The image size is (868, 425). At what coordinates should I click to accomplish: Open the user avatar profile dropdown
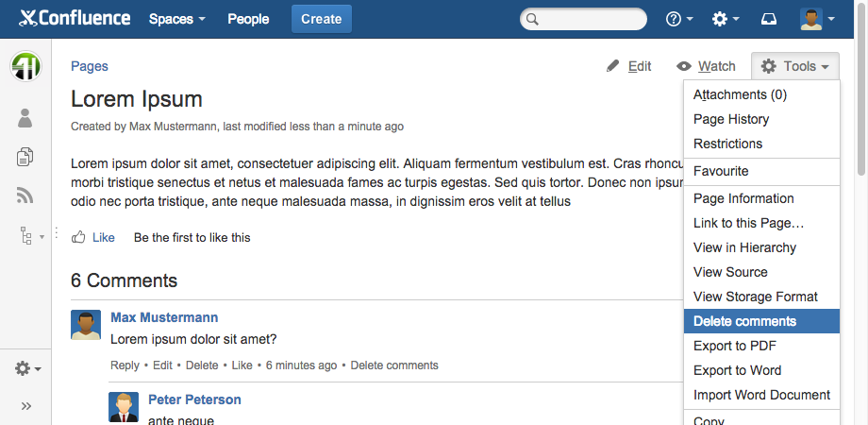[816, 19]
